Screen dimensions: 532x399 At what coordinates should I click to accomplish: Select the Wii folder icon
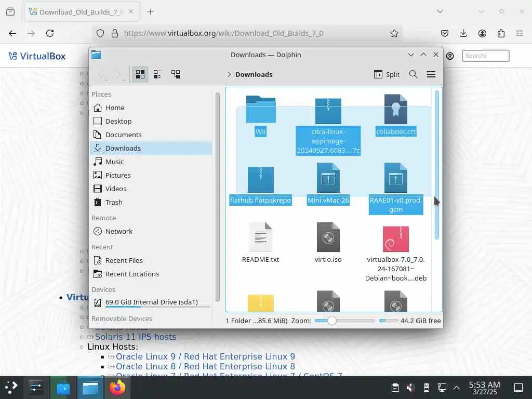[261, 110]
